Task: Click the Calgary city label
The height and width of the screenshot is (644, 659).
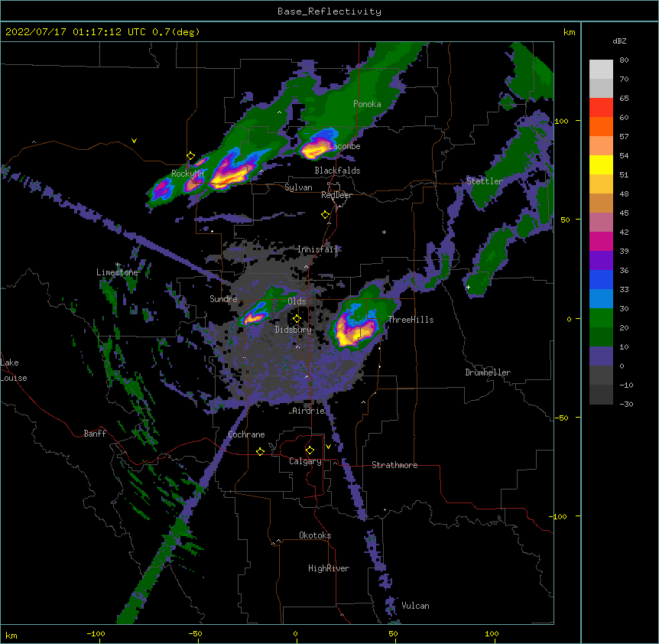Action: tap(305, 461)
